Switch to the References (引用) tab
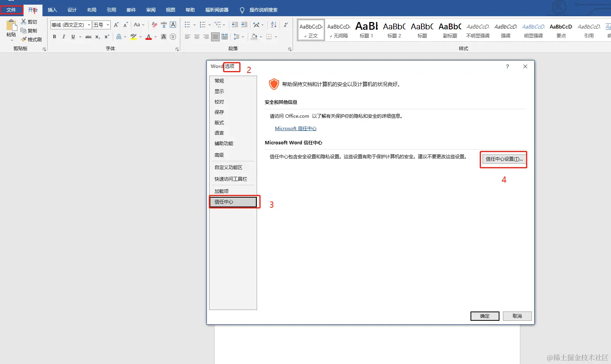611x364 pixels. click(111, 10)
